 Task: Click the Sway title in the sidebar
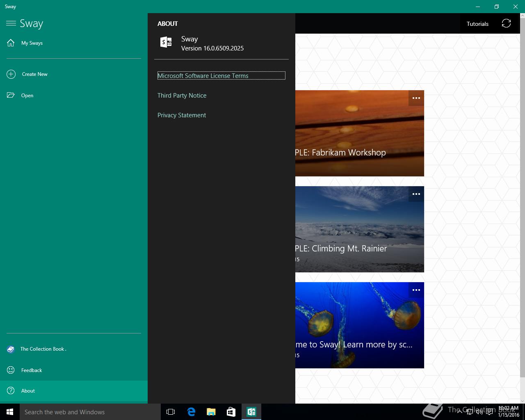coord(32,23)
